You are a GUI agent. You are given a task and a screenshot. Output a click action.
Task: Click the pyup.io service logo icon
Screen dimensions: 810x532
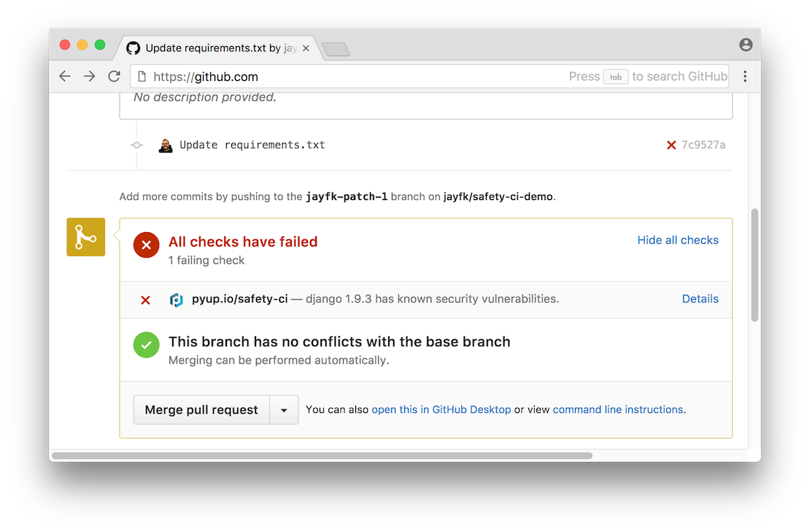coord(176,299)
